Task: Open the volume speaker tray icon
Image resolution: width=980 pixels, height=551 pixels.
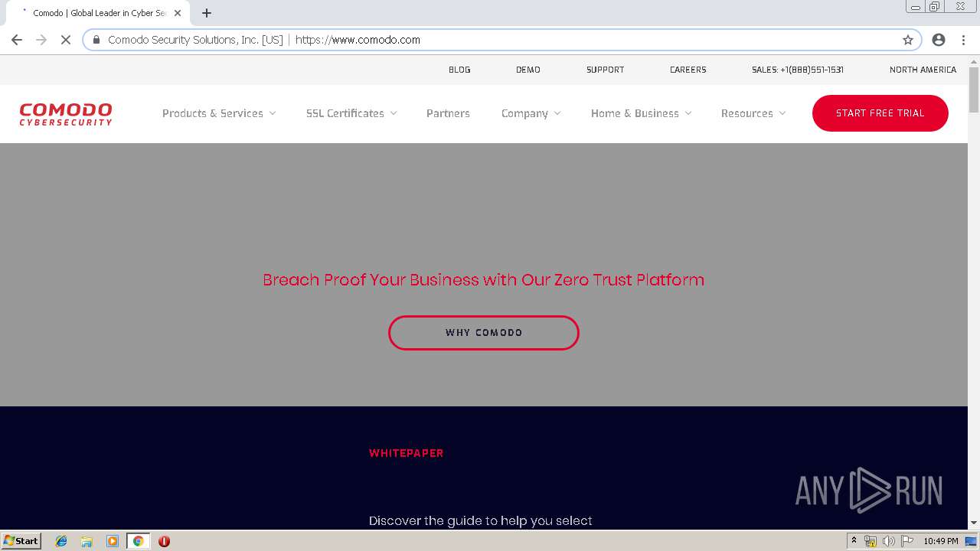Action: tap(889, 541)
